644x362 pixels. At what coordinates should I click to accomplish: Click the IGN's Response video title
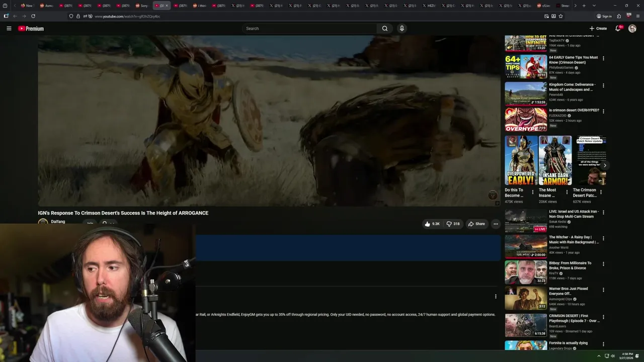pyautogui.click(x=123, y=213)
